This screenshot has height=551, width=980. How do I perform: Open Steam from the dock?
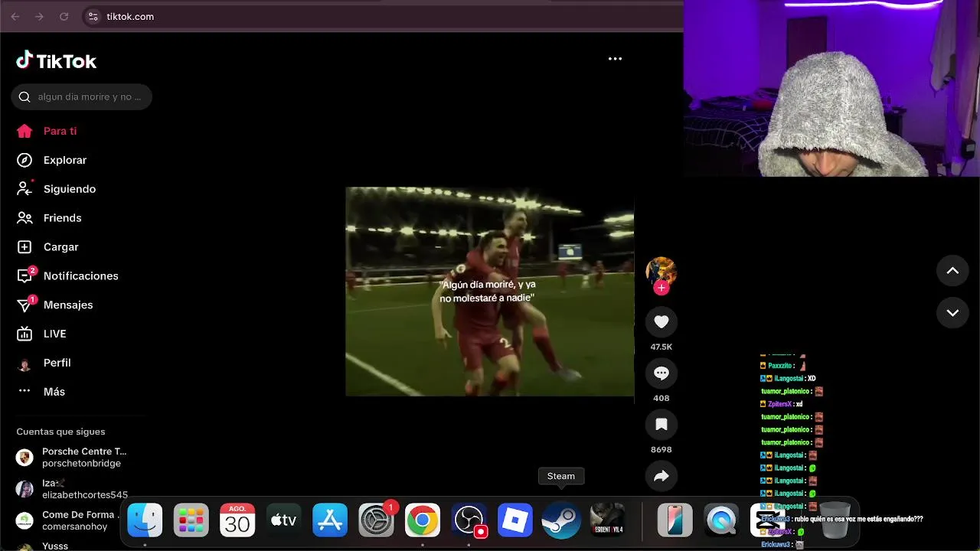[561, 521]
